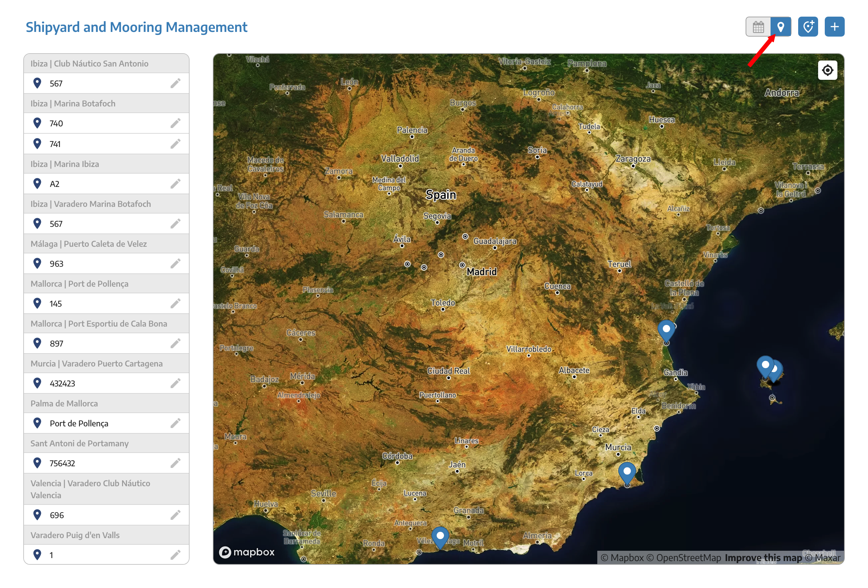Select 'Ibiza | Marina Ibiza' group header

click(106, 164)
